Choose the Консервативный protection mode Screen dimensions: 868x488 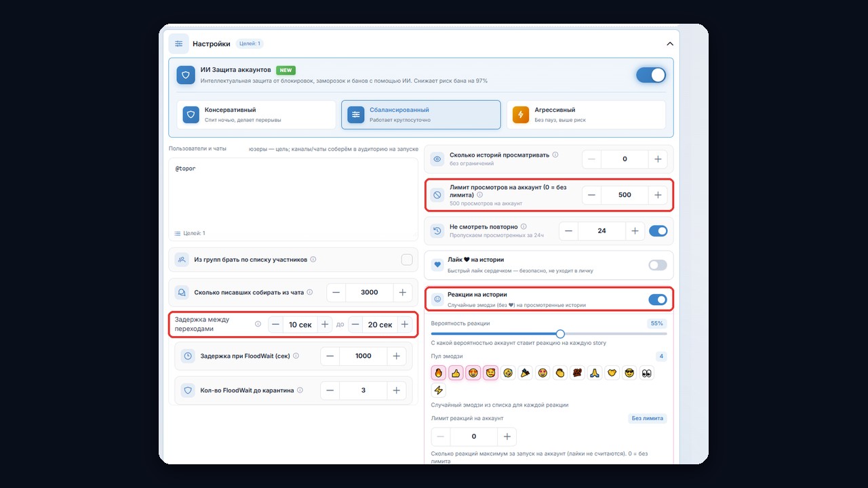[x=256, y=115]
